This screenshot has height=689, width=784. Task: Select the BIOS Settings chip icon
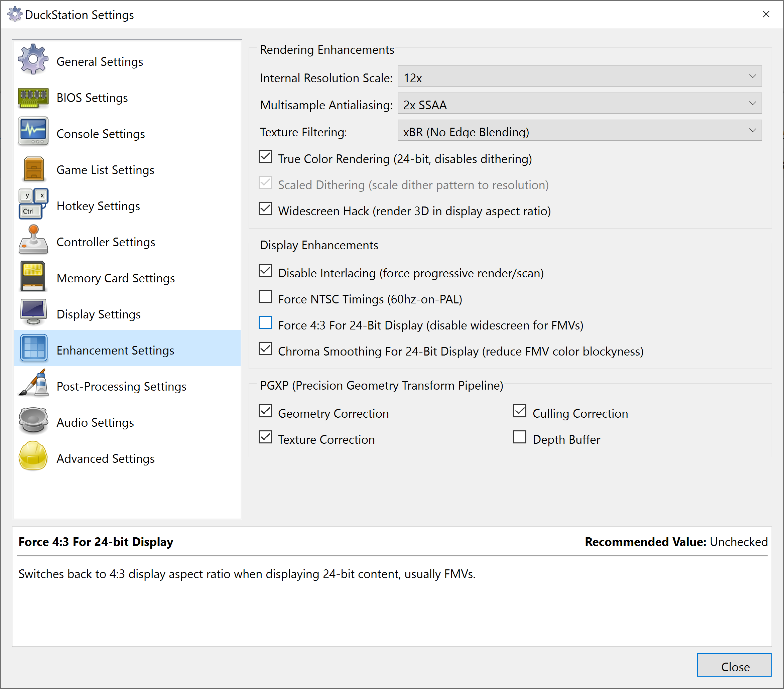pyautogui.click(x=33, y=97)
